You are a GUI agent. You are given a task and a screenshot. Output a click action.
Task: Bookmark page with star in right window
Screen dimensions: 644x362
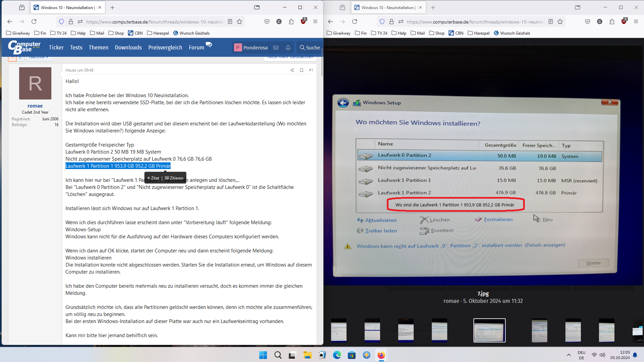560,22
